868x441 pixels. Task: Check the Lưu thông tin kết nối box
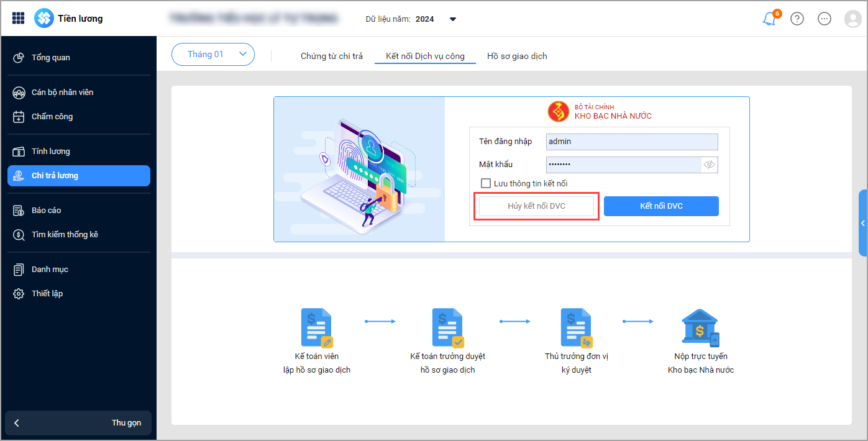486,183
